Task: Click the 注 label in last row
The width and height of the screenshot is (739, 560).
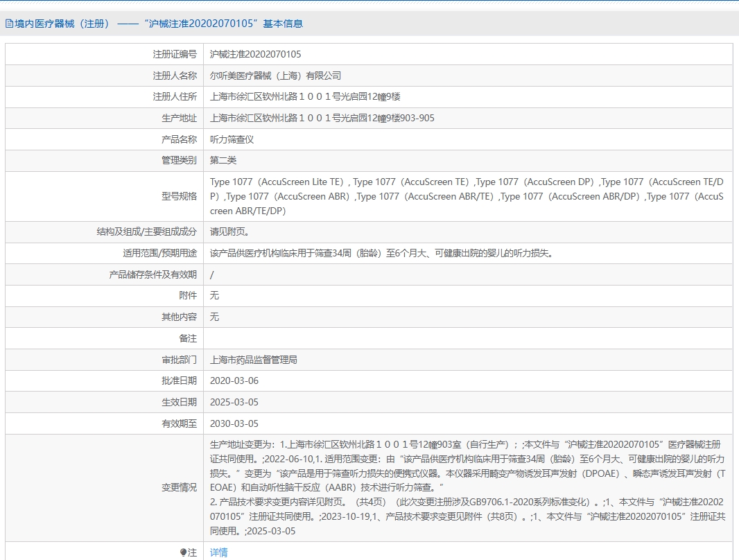Action: (x=192, y=552)
